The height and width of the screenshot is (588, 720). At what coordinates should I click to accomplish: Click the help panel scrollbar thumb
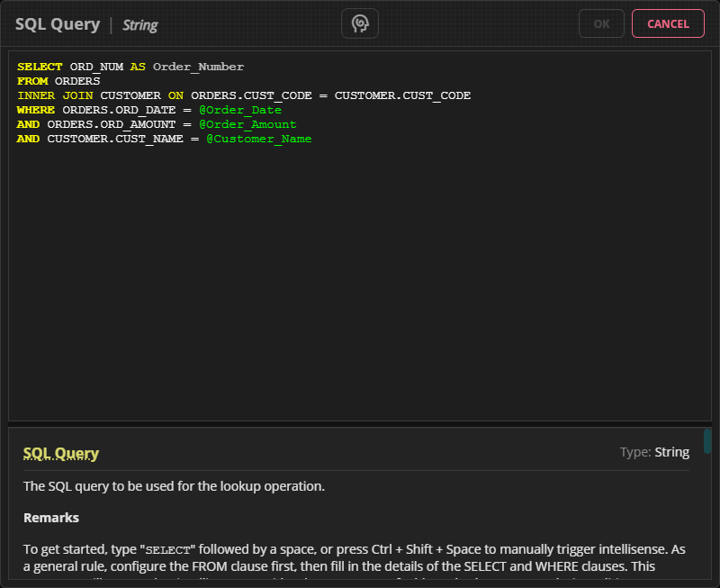(x=707, y=442)
